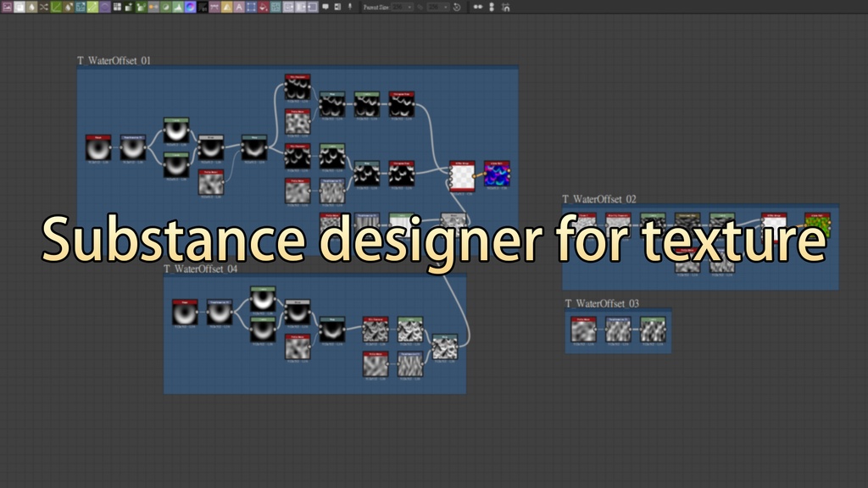The height and width of the screenshot is (488, 868).
Task: Add a Gradient dynamic node
Action: point(129,7)
